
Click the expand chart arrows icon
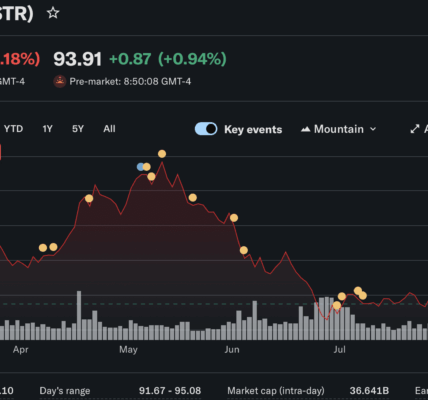[x=415, y=129]
